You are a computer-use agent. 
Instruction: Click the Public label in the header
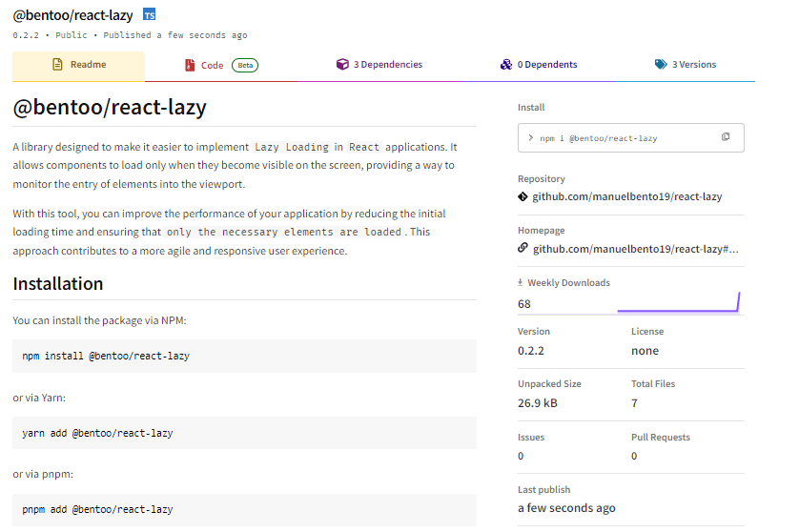tap(72, 35)
